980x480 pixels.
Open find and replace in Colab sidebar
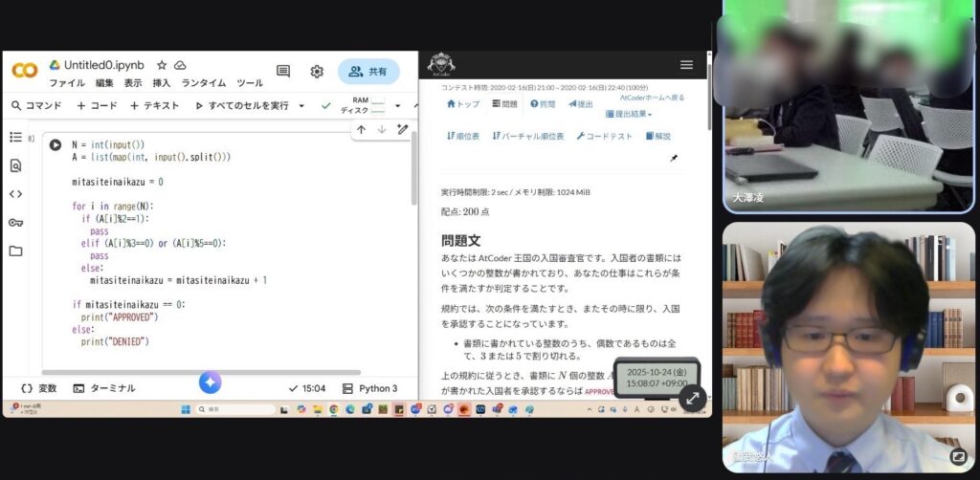(x=15, y=165)
